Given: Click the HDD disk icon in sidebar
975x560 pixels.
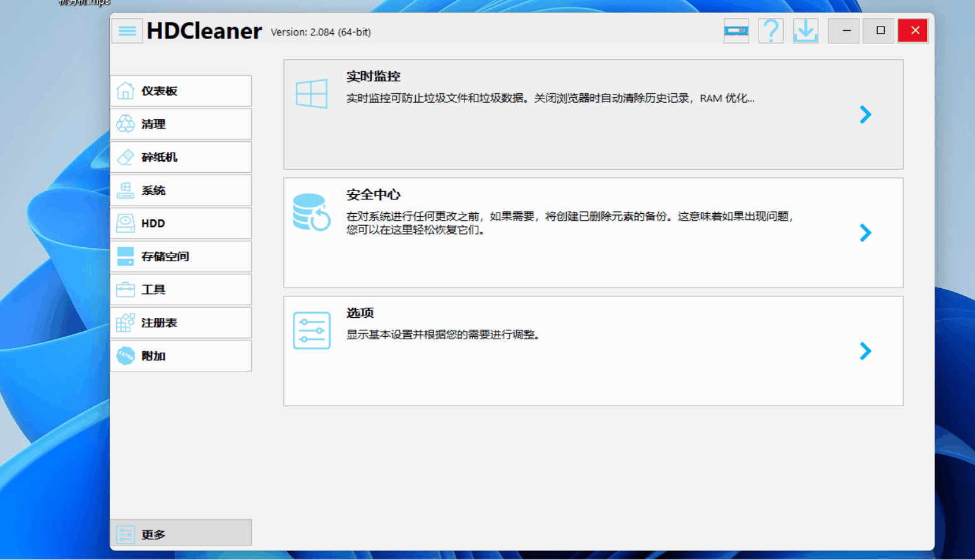Looking at the screenshot, I should 126,223.
